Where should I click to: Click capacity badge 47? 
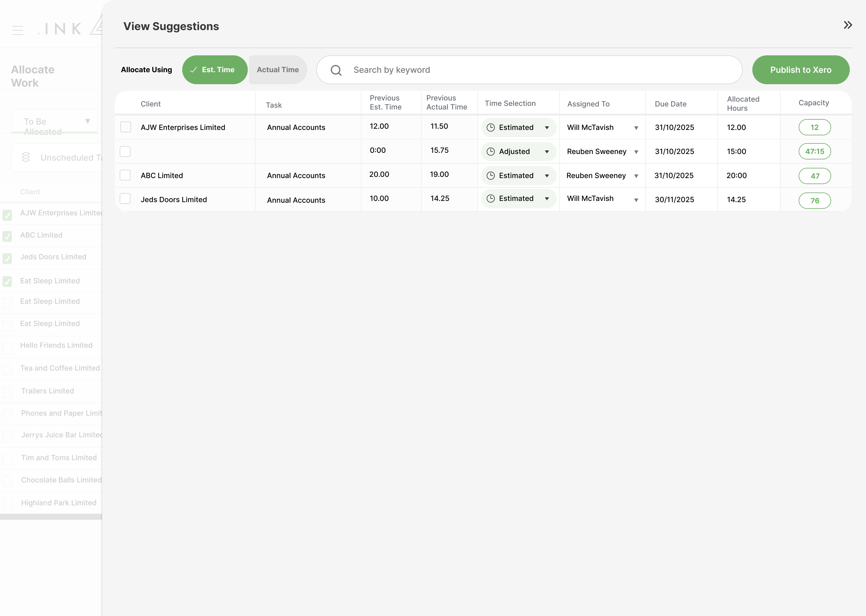point(815,176)
